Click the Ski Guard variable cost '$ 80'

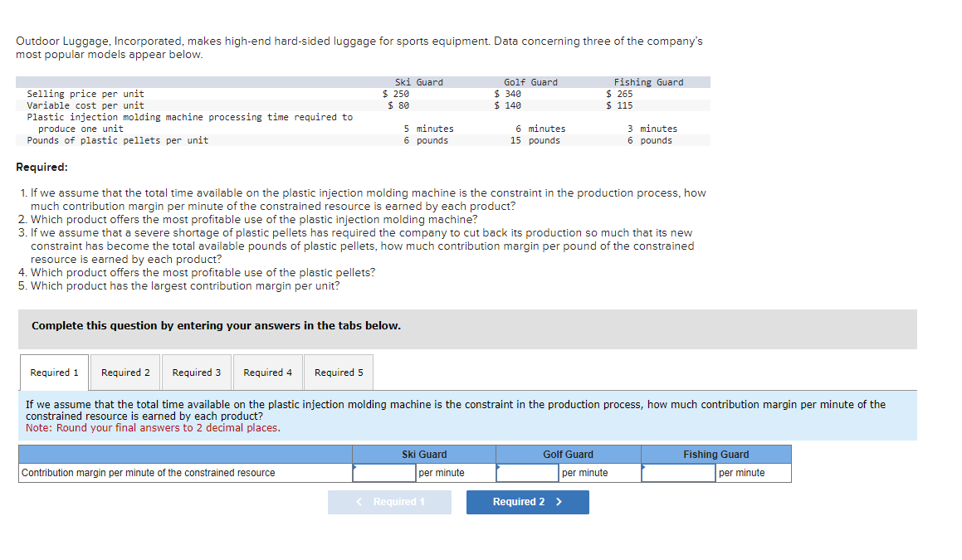(398, 105)
